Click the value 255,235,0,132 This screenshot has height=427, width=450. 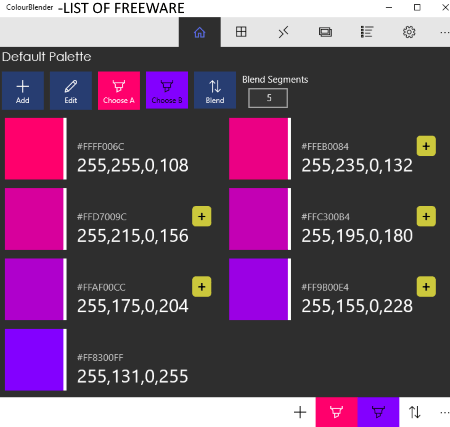[x=357, y=165]
